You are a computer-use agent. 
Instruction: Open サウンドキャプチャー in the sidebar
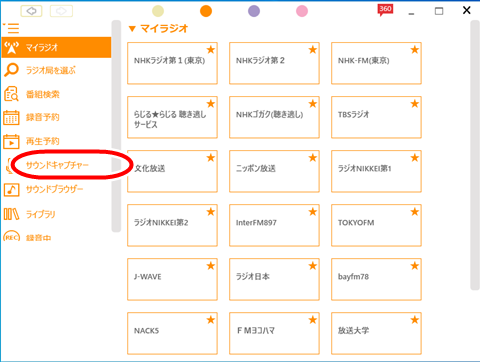click(x=57, y=165)
